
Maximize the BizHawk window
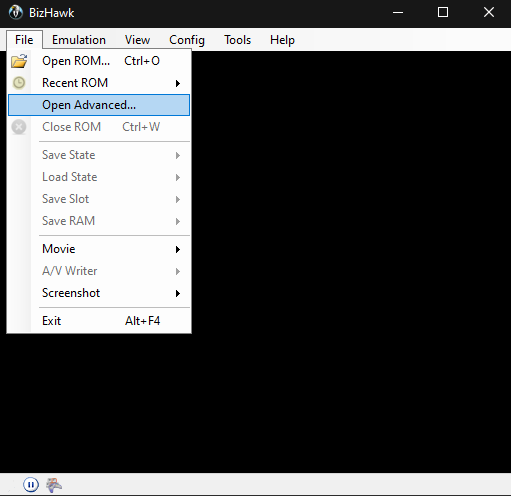443,12
